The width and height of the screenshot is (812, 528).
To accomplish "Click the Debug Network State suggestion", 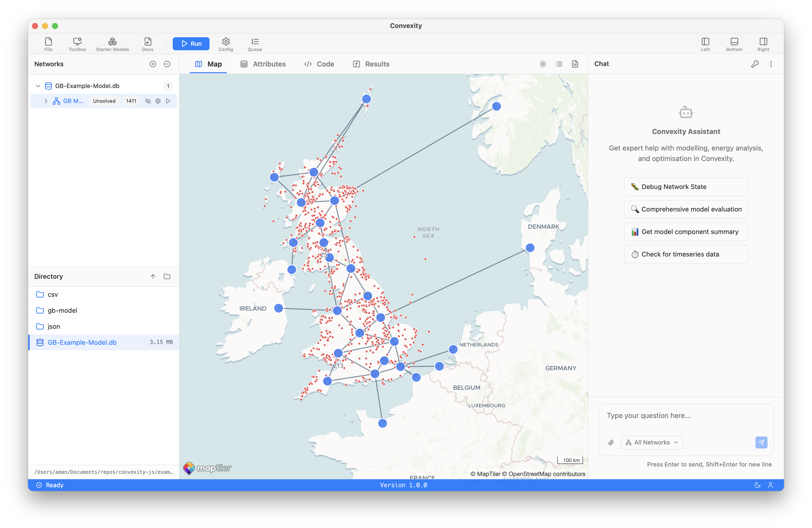I will (686, 186).
